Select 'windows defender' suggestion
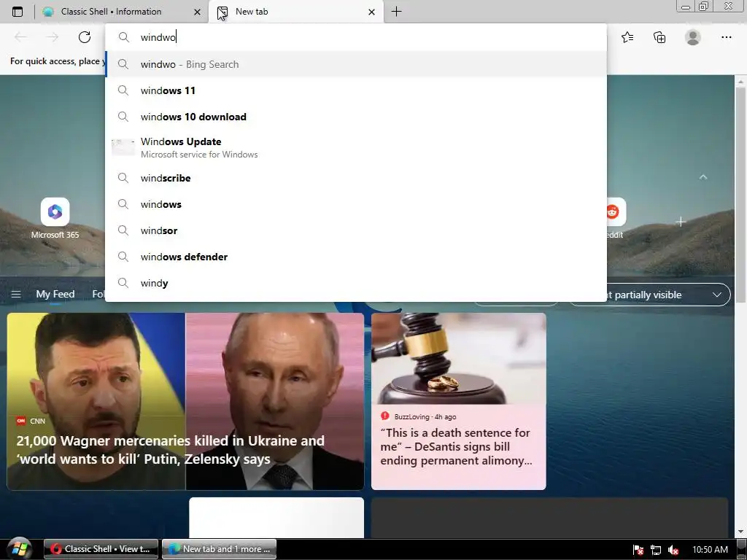The image size is (747, 560). pyautogui.click(x=356, y=257)
